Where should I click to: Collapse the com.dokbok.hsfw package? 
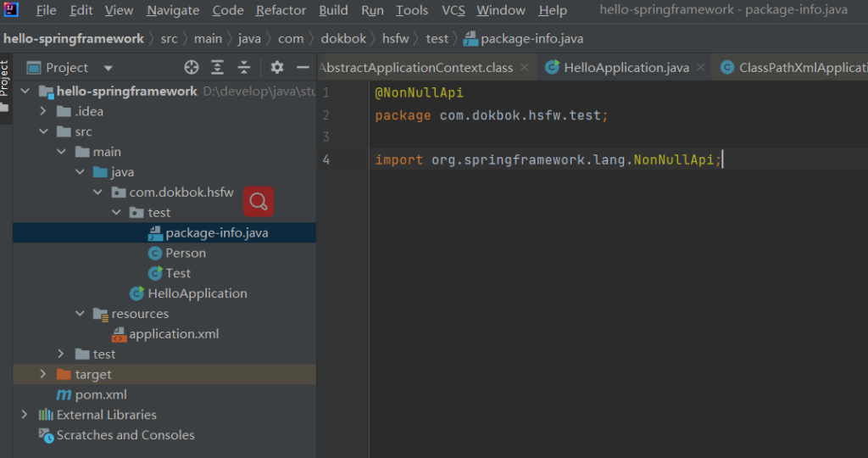[98, 193]
